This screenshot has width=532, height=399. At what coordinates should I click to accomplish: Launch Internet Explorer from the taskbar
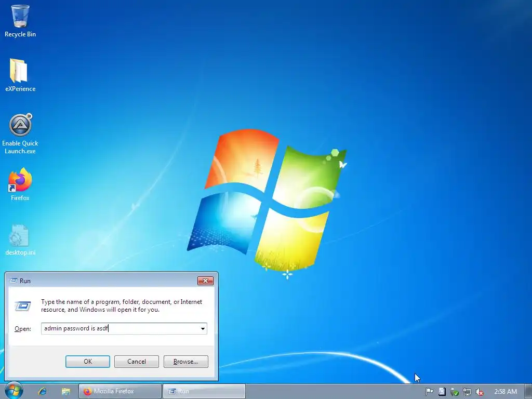click(42, 391)
